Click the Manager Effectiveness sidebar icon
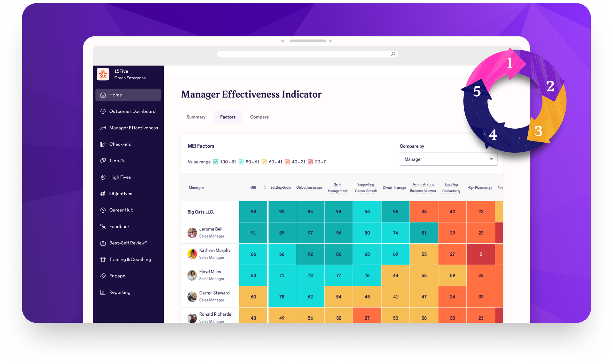 [103, 128]
